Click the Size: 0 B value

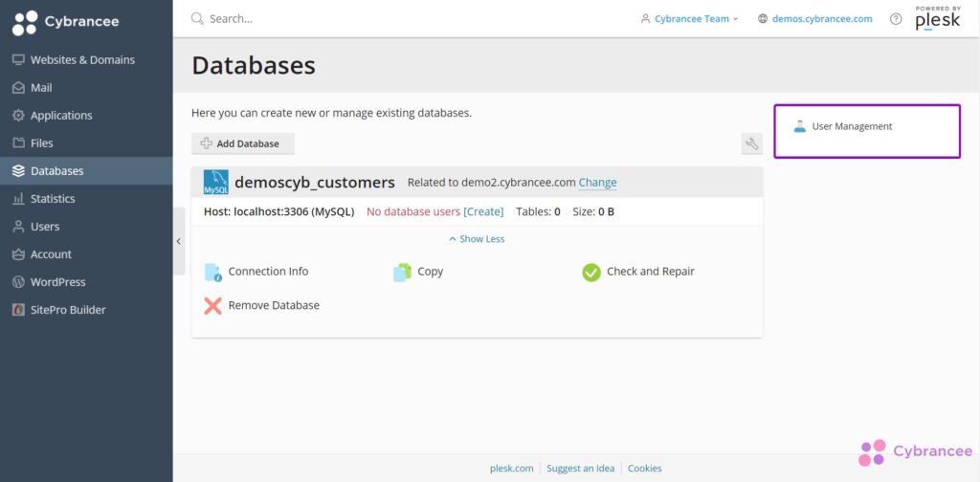click(x=593, y=211)
